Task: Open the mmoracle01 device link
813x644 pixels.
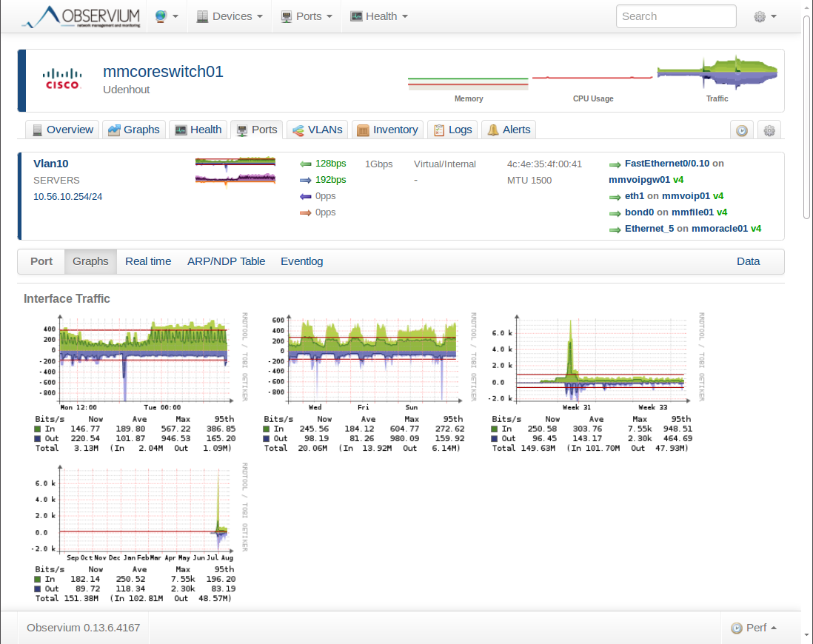Action: (x=720, y=229)
